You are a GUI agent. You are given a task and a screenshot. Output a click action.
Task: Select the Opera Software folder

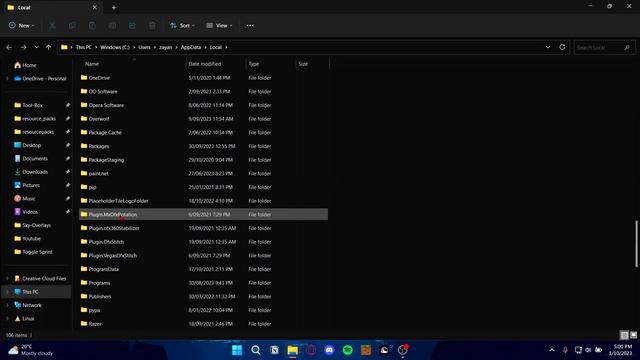tap(203, 105)
